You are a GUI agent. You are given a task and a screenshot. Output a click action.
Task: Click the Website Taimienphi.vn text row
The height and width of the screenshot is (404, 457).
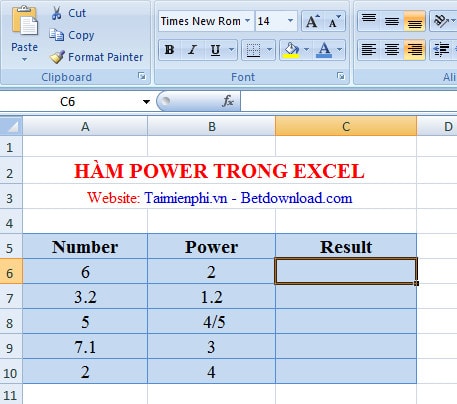click(219, 198)
